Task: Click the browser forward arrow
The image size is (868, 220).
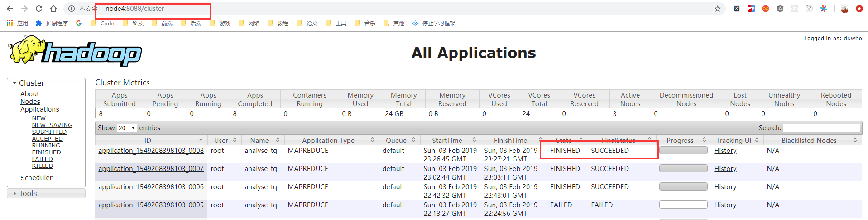Action: pos(24,9)
